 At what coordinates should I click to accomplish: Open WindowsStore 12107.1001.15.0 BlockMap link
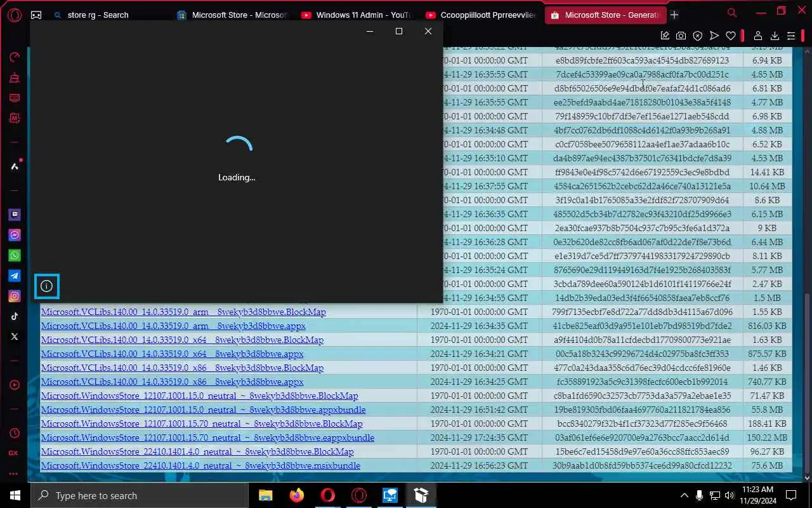click(x=199, y=396)
